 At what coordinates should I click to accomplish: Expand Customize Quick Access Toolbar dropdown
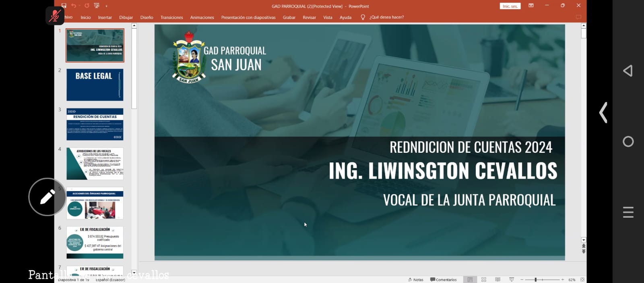point(106,6)
